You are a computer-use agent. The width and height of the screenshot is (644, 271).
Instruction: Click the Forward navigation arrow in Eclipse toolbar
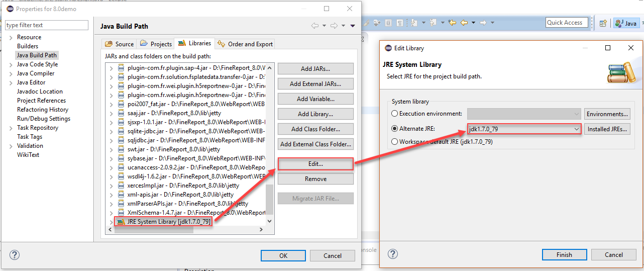tap(483, 23)
